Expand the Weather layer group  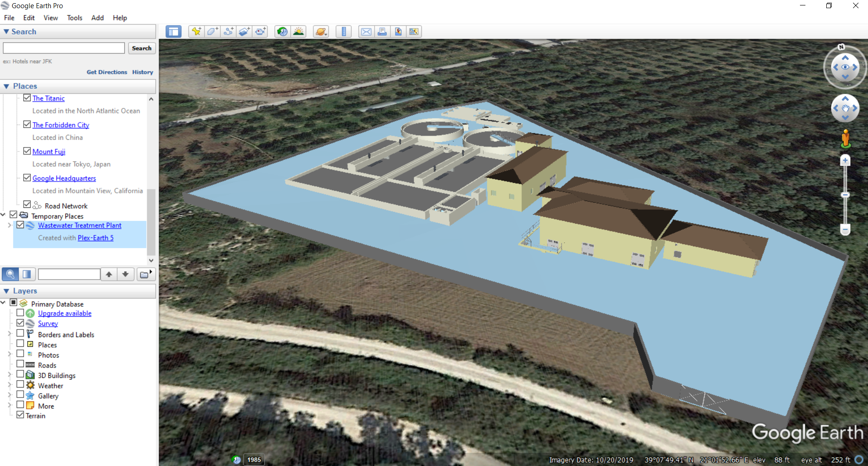click(x=10, y=384)
